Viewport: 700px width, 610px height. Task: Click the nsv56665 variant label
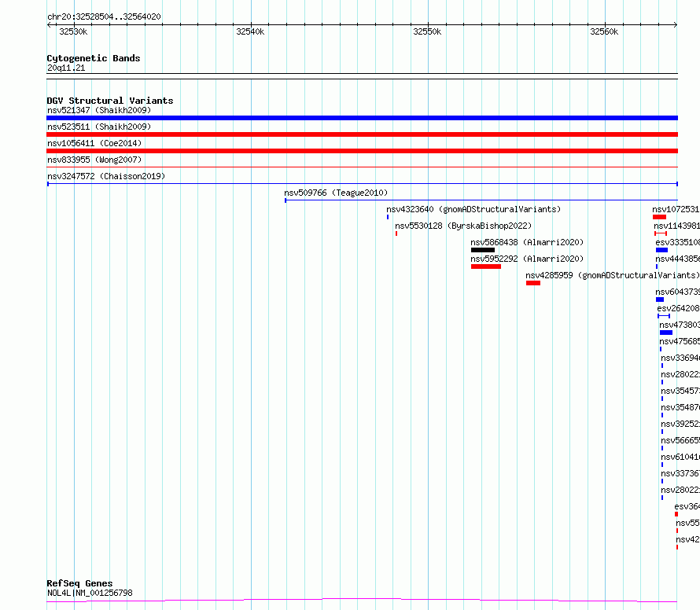point(680,440)
